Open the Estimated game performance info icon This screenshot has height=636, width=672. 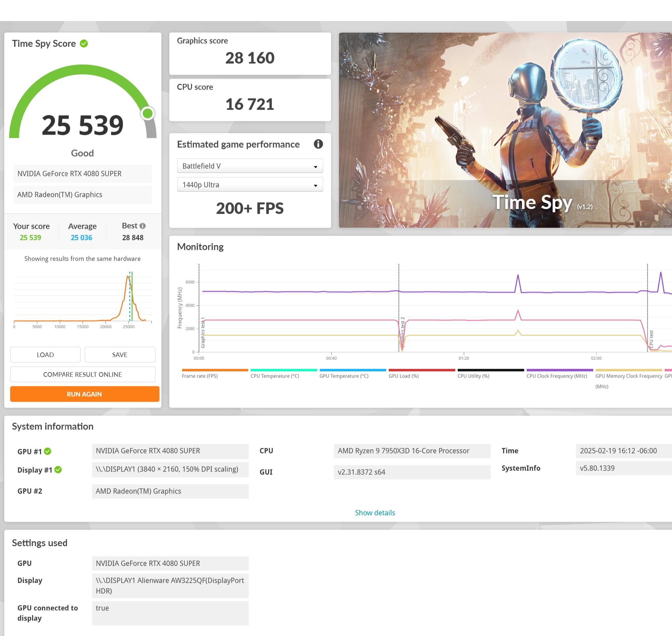(x=318, y=144)
